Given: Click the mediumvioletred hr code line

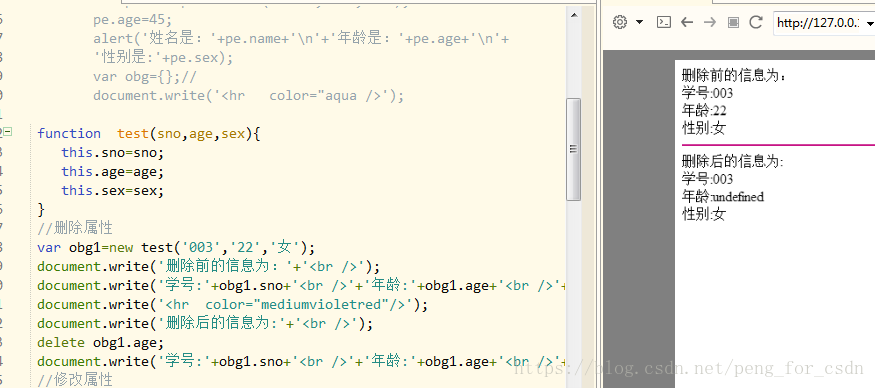Looking at the screenshot, I should 232,304.
